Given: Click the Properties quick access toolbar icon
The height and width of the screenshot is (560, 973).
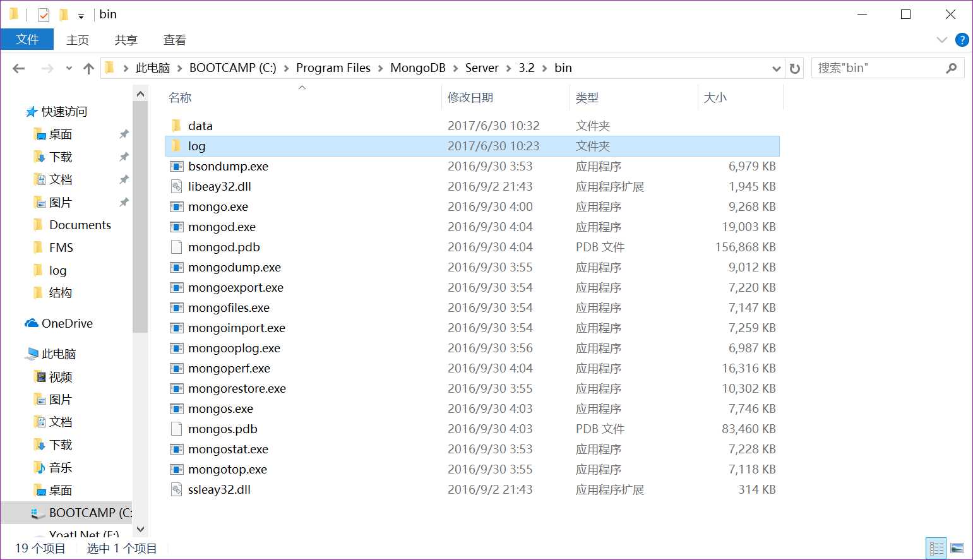Looking at the screenshot, I should 44,15.
